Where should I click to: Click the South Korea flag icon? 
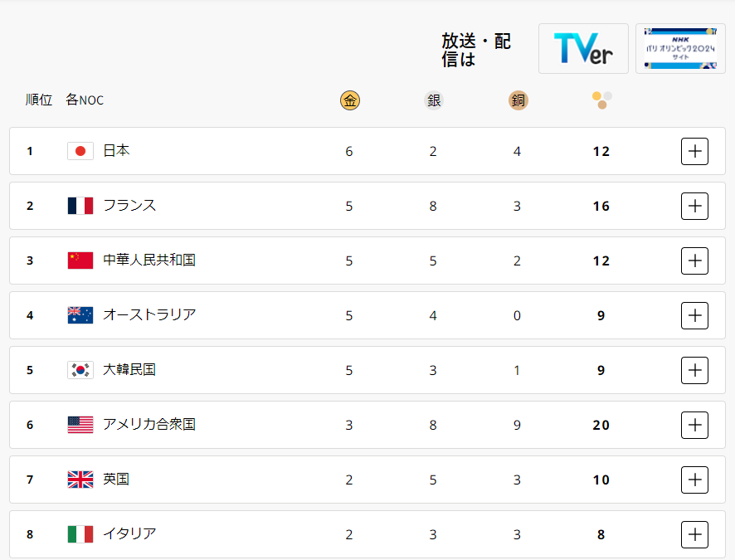80,370
